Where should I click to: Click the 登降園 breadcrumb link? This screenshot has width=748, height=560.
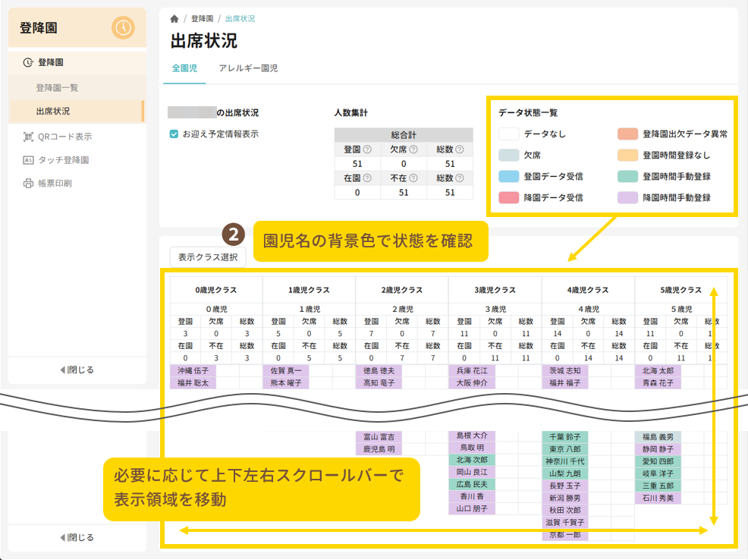coord(202,17)
